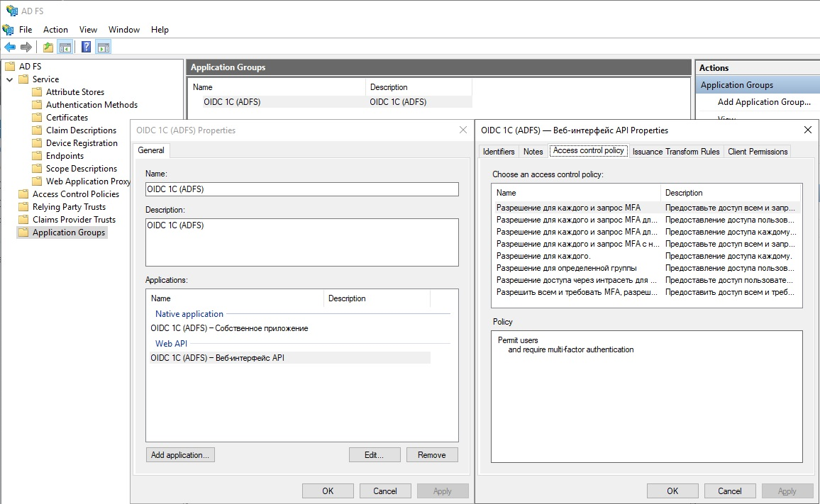Screen dimensions: 820x504
Task: Select Relying Party Trusts in the tree
Action: click(x=69, y=207)
